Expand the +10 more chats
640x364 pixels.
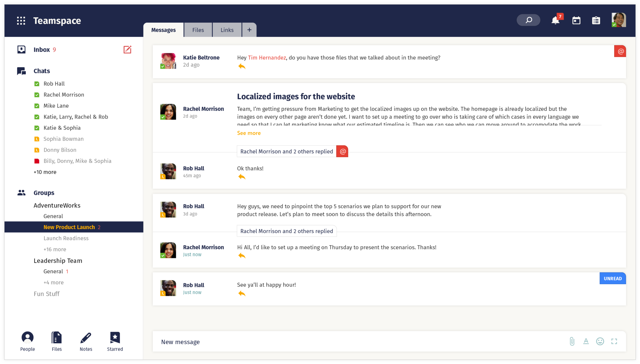click(x=45, y=172)
